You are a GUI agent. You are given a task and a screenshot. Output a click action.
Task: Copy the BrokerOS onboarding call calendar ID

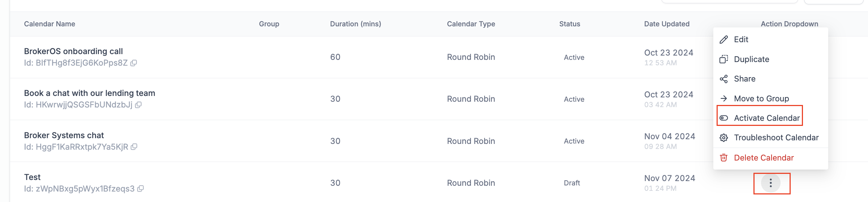click(x=133, y=63)
